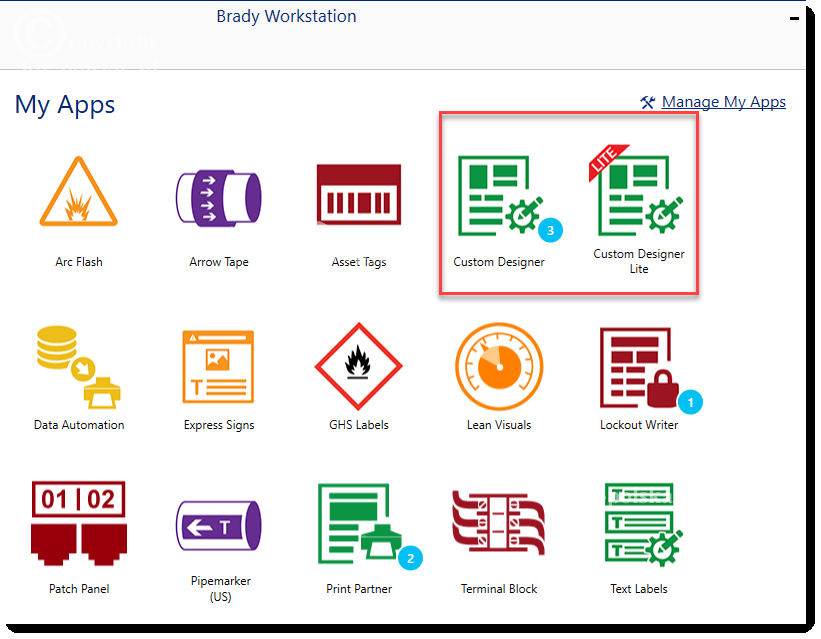Screen dimensions: 821x639
Task: Launch the Pipemarker (US) app icon
Action: click(x=219, y=525)
